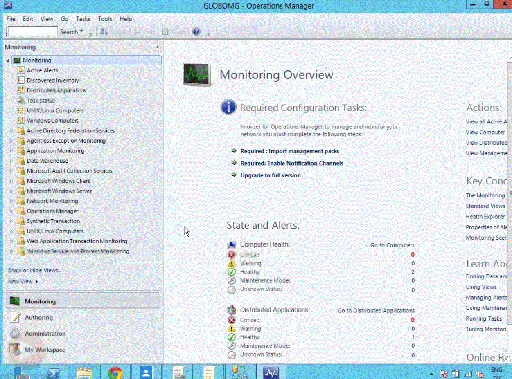Switch to Monitoring workspace button
The width and height of the screenshot is (512, 379).
click(83, 301)
